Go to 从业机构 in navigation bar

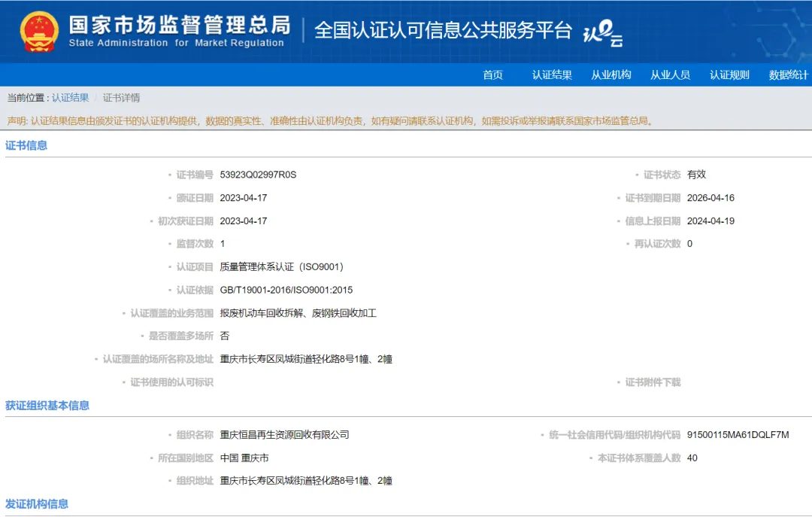tap(611, 75)
